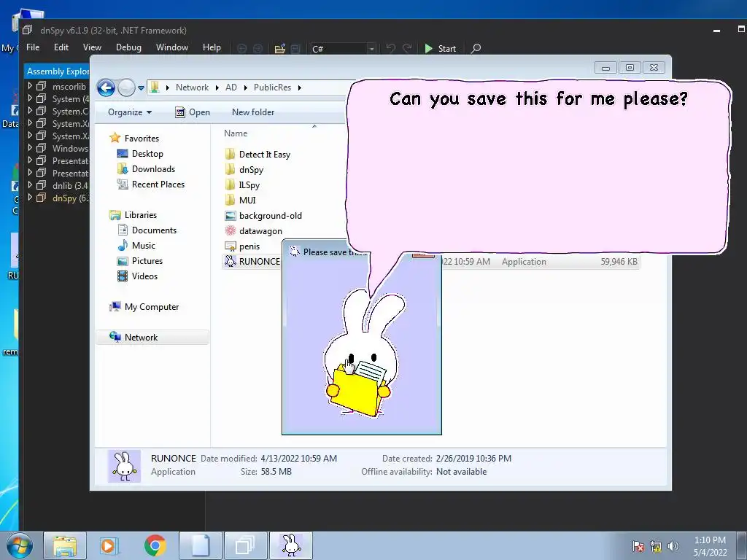747x560 pixels.
Task: Click the dnSpy search magnifier icon
Action: tap(476, 49)
